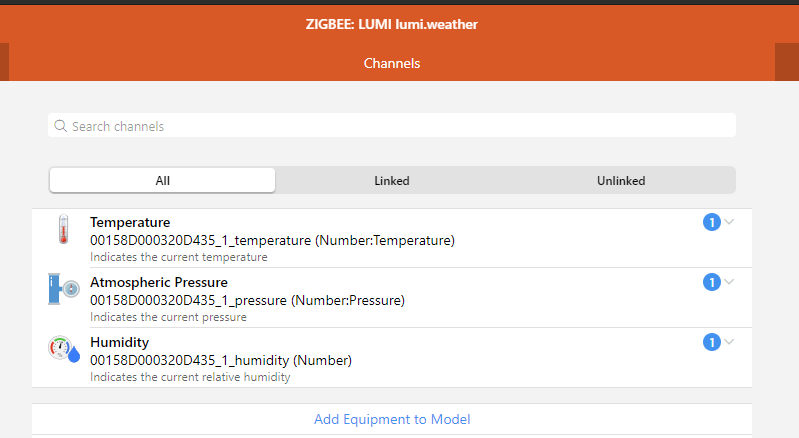This screenshot has width=799, height=438.
Task: Focus the Search channels field
Action: 400,126
